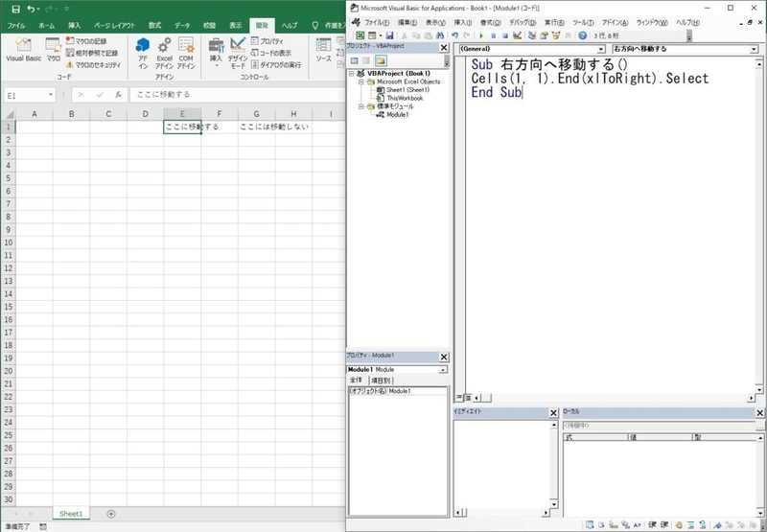767x532 pixels.
Task: Open the VBA 編集(E) menu
Action: (x=407, y=22)
